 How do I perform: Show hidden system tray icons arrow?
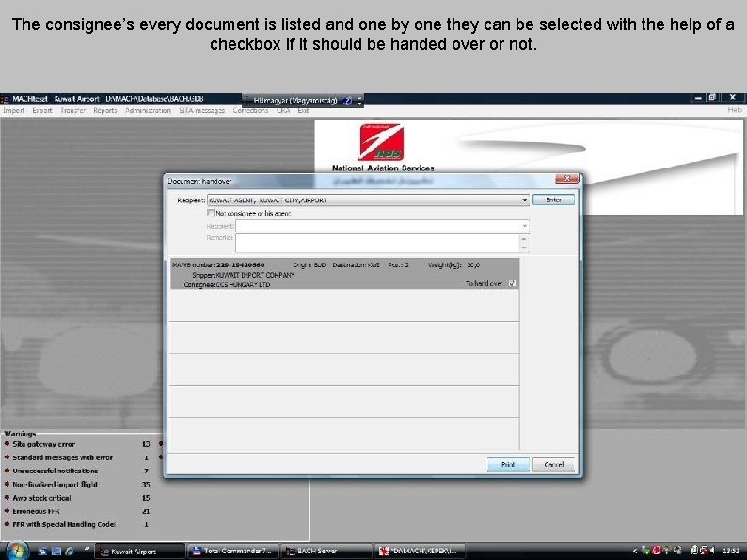tap(634, 551)
